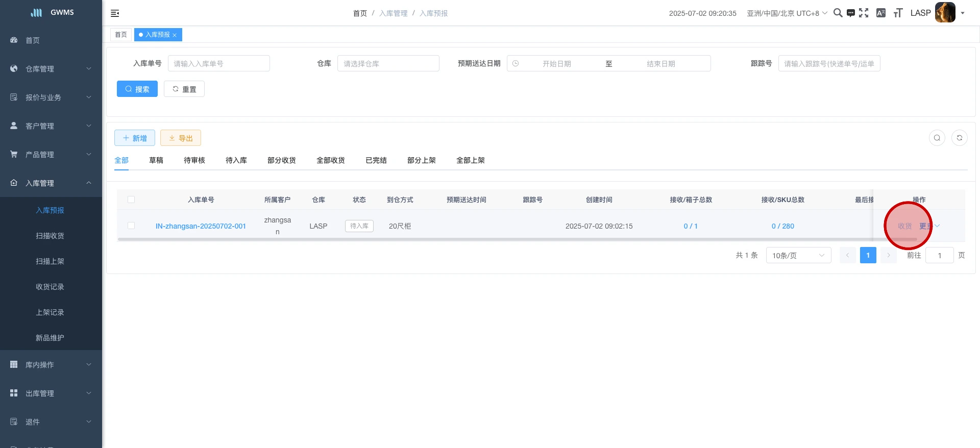Select 扫描收货 in the sidebar menu
Screen dimensions: 980x448
tap(50, 236)
